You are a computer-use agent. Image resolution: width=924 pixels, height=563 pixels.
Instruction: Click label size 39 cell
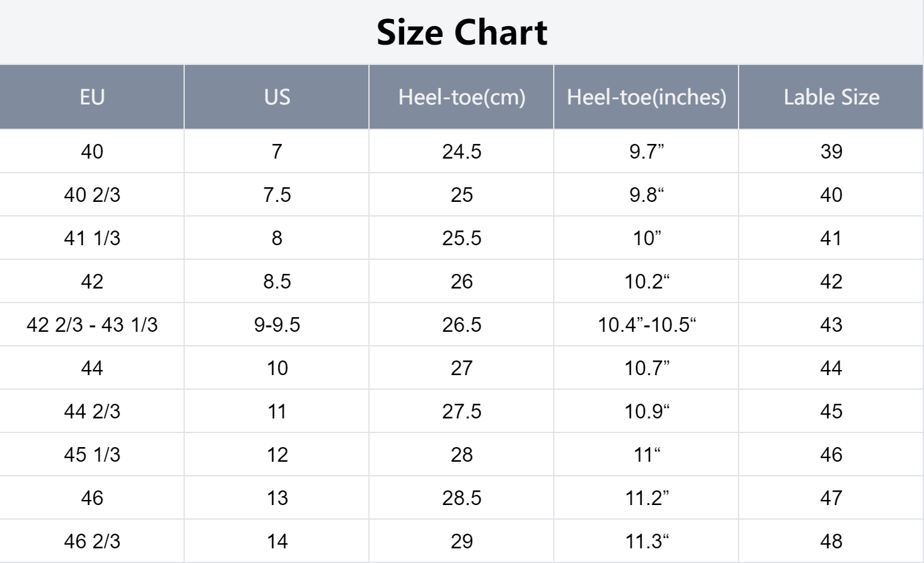[831, 151]
